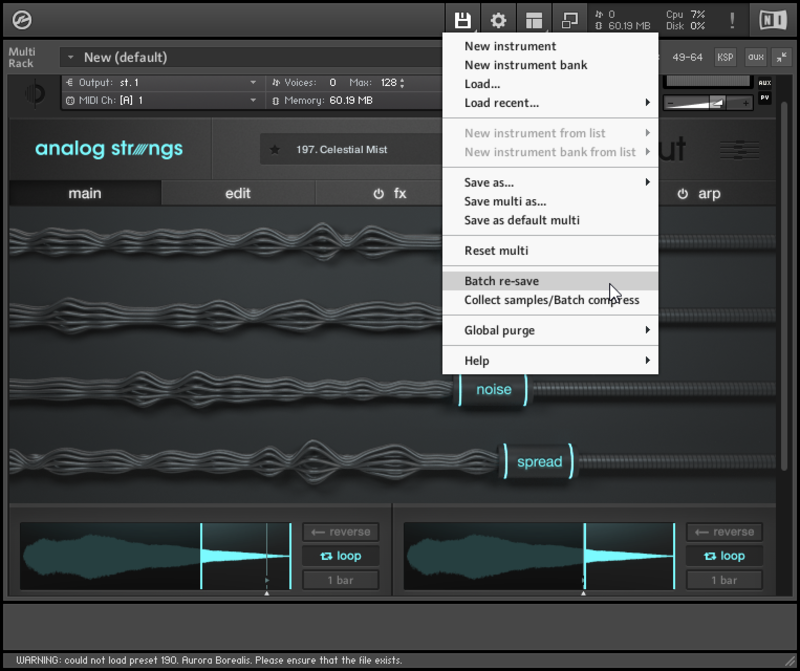Click the right sample's 1 bar button
The height and width of the screenshot is (671, 800).
click(x=724, y=580)
